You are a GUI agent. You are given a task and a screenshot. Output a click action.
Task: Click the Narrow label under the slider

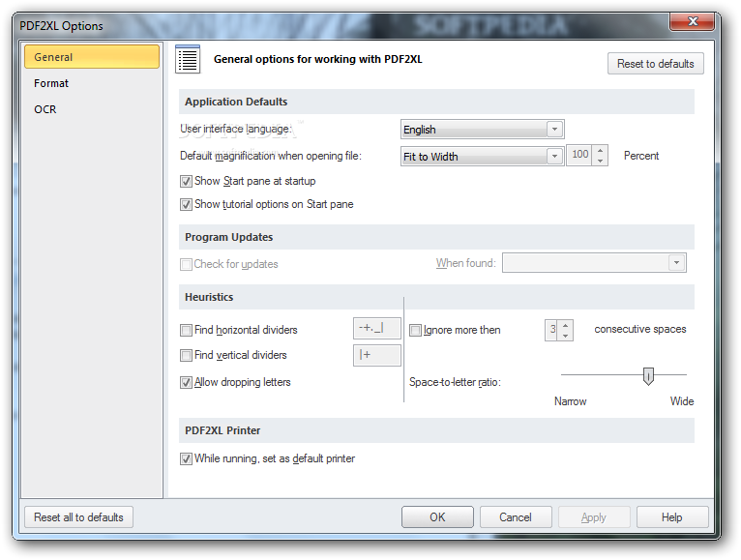click(x=571, y=401)
